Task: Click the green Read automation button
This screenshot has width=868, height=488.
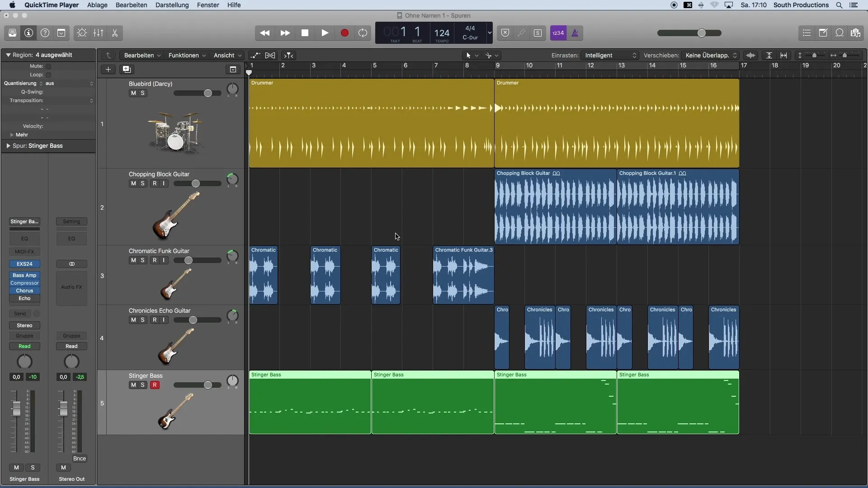Action: pos(24,346)
